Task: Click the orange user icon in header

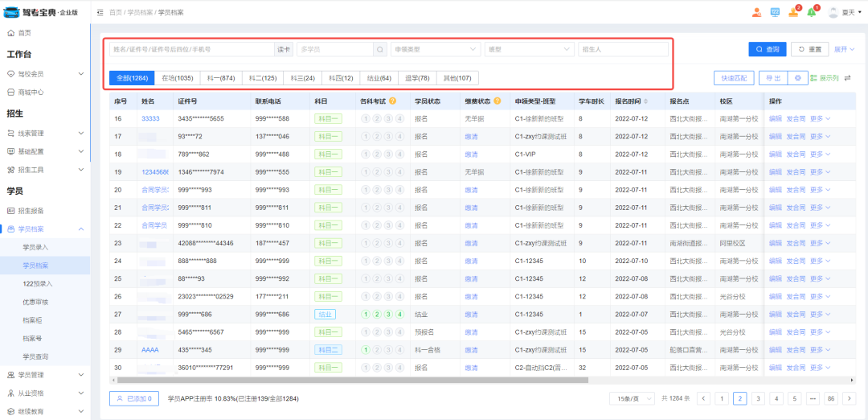Action: [x=756, y=12]
